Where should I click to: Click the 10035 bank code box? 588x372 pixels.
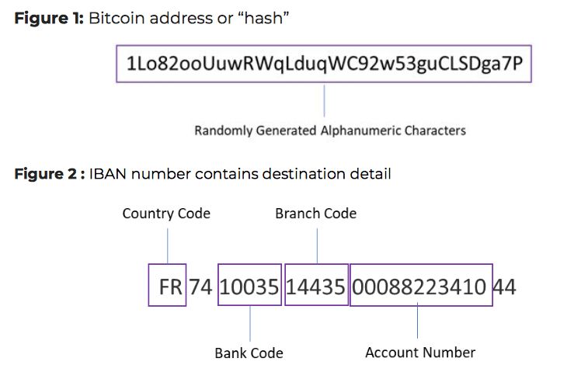[x=250, y=284]
